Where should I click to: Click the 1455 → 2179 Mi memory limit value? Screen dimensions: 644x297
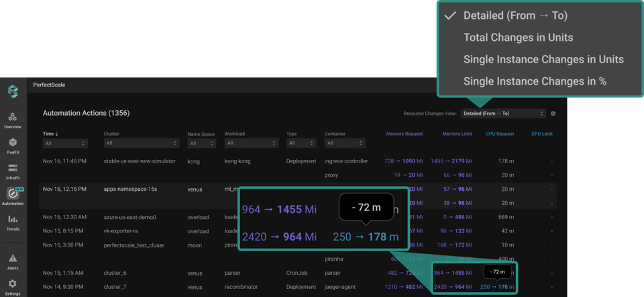click(451, 161)
